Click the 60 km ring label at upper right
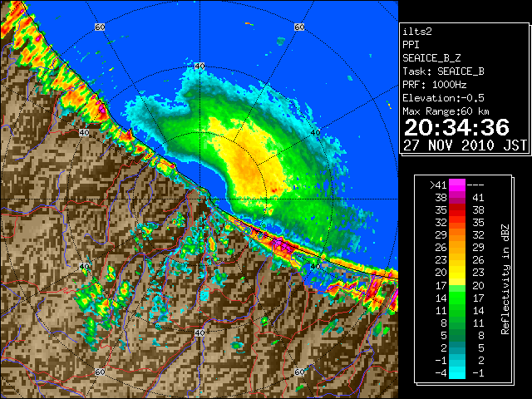 coord(299,27)
